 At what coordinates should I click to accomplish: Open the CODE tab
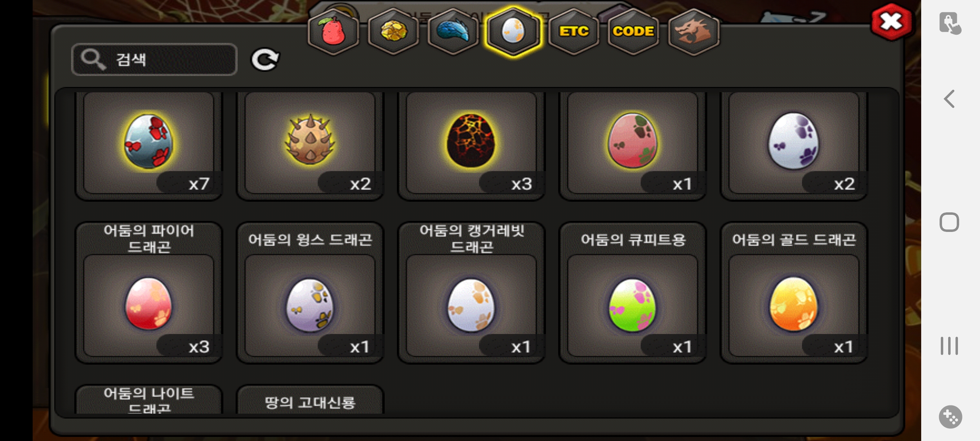633,31
